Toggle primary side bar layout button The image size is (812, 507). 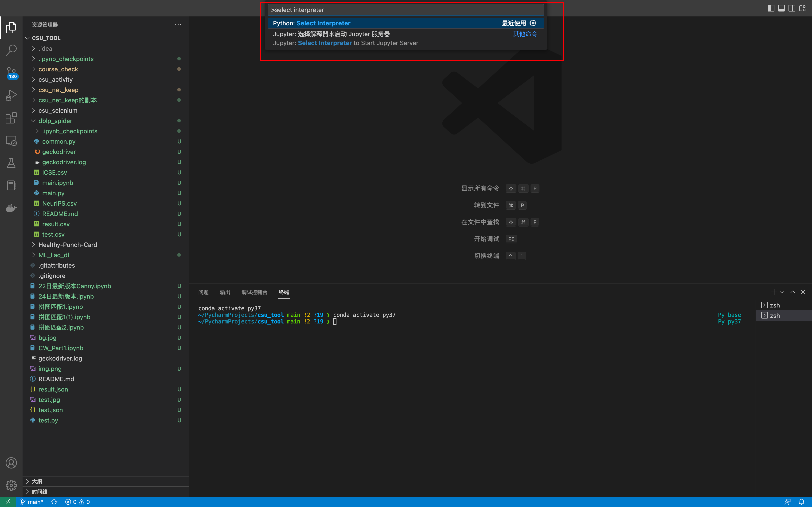pos(771,8)
